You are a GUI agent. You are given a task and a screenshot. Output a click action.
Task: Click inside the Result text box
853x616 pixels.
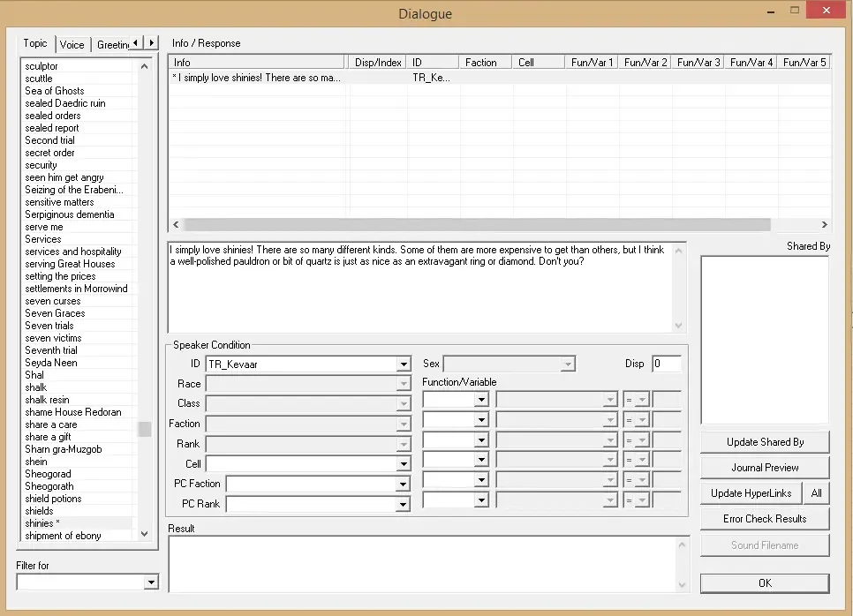423,564
